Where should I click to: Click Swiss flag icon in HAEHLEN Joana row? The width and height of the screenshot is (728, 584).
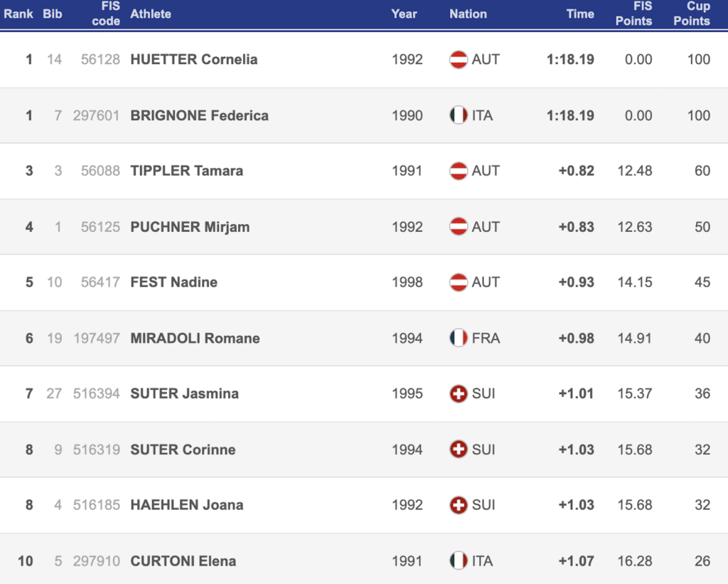(459, 505)
